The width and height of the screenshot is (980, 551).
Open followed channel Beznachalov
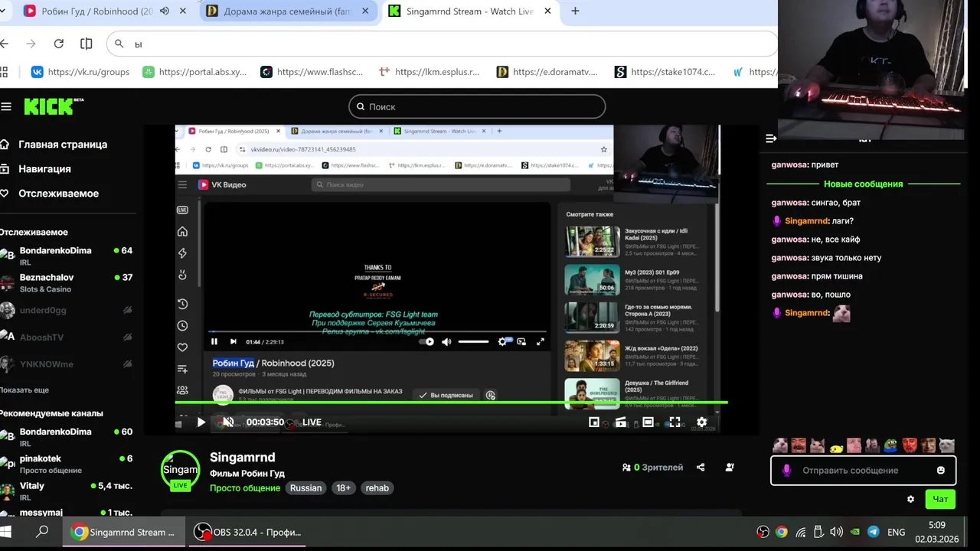click(x=67, y=282)
